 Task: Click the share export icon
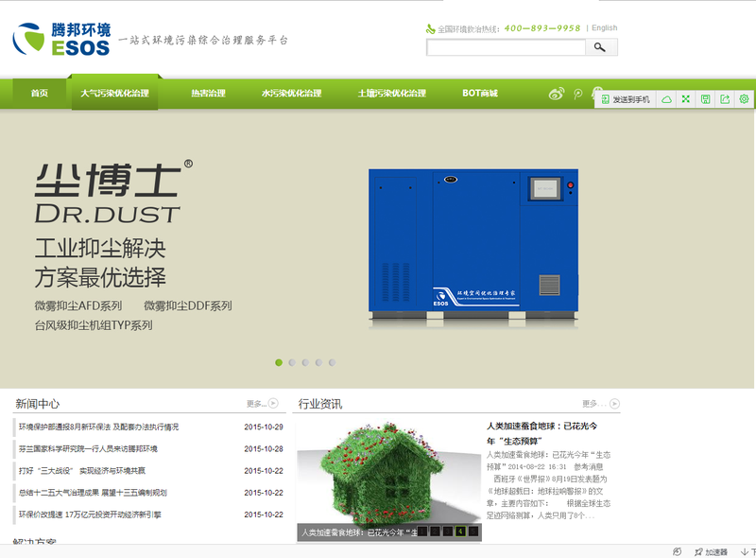pos(725,99)
